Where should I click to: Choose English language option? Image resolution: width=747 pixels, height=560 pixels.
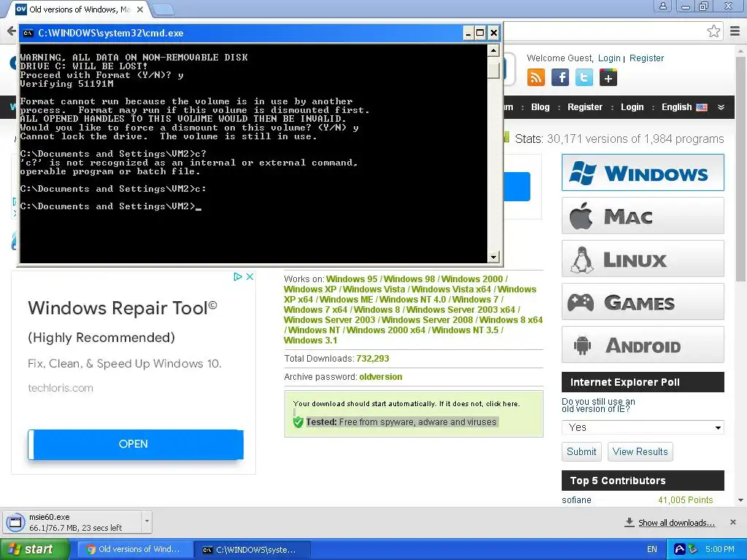click(684, 107)
